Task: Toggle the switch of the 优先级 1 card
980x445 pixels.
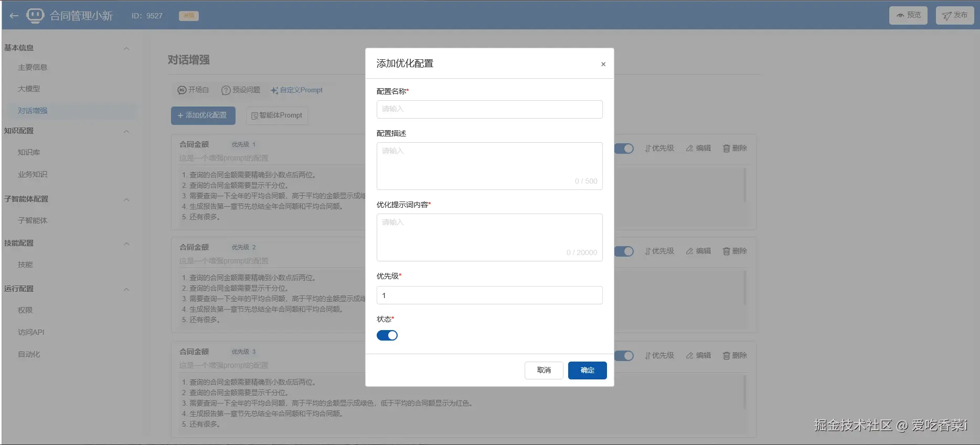Action: 624,149
